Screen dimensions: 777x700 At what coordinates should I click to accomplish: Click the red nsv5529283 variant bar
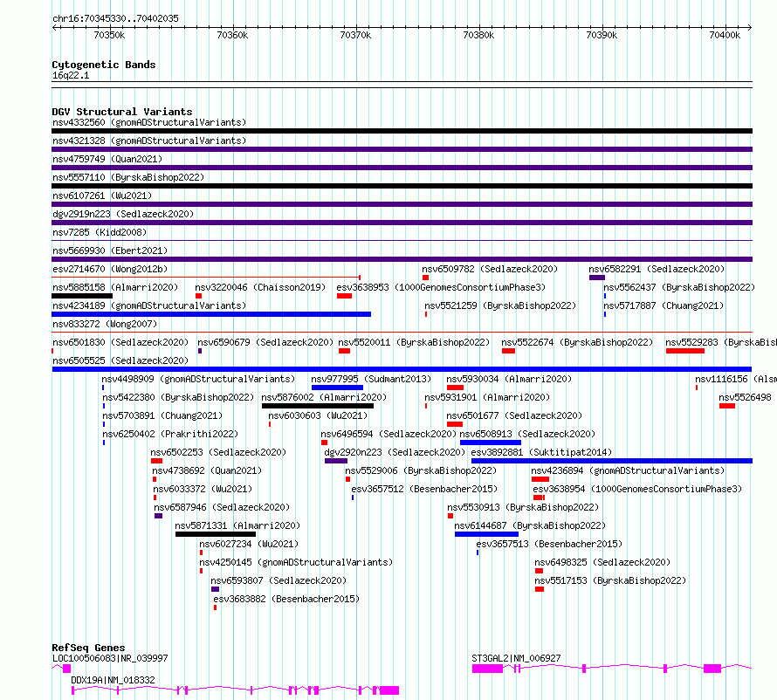click(x=684, y=351)
